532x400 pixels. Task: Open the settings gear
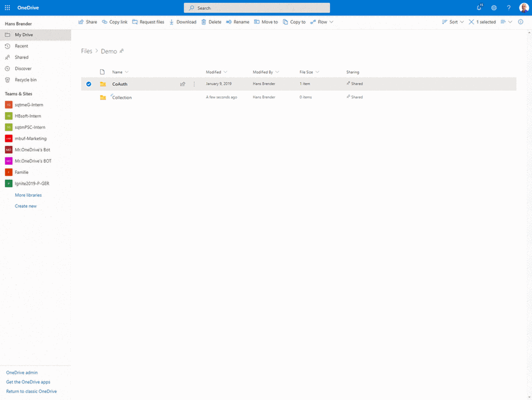[x=494, y=8]
